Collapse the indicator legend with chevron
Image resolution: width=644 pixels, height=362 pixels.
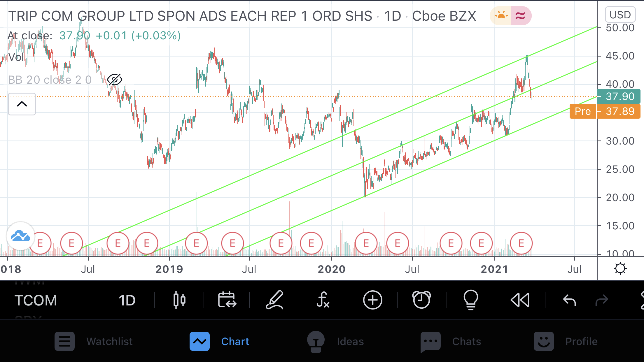click(22, 104)
